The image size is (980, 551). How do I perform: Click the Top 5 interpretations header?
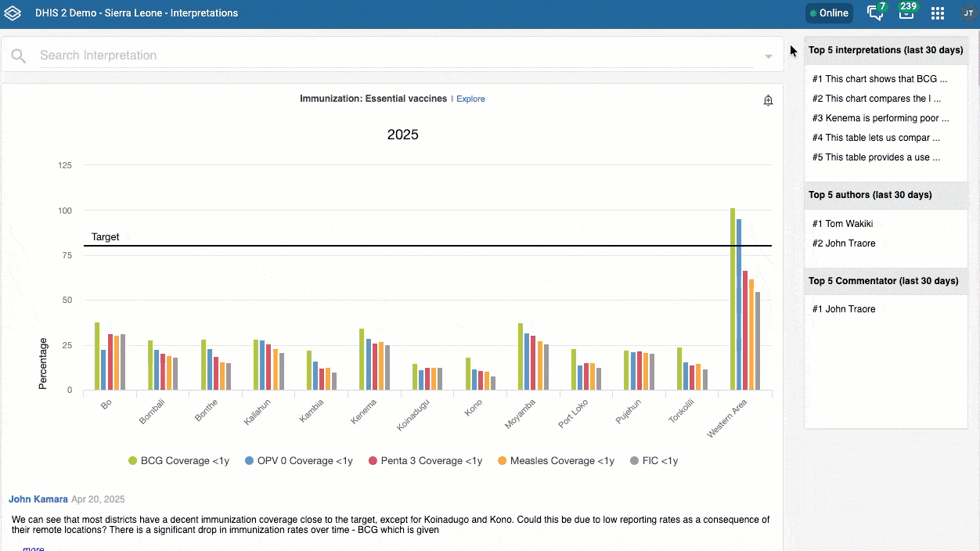pos(885,50)
